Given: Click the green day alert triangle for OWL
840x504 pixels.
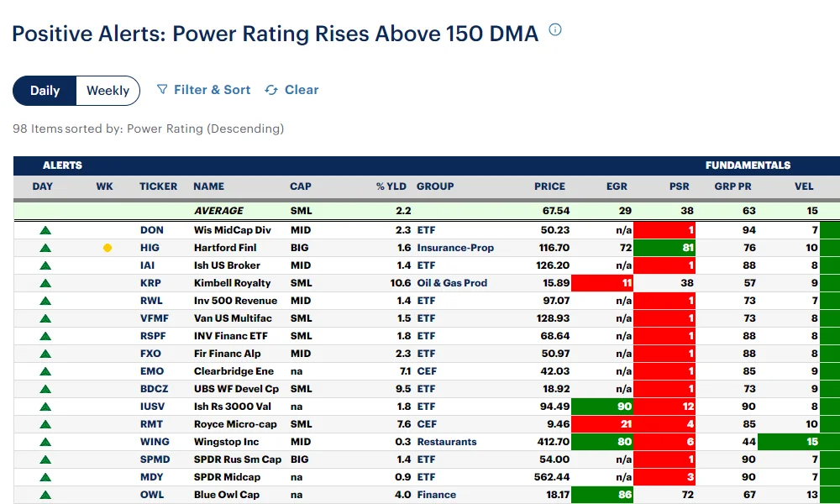Looking at the screenshot, I should click(45, 495).
